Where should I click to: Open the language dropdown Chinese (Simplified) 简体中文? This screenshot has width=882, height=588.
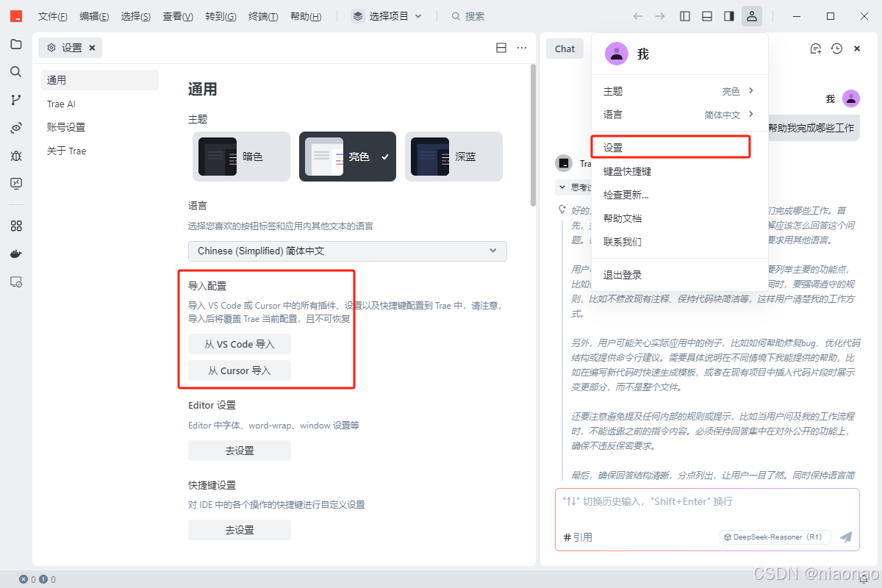pyautogui.click(x=348, y=251)
